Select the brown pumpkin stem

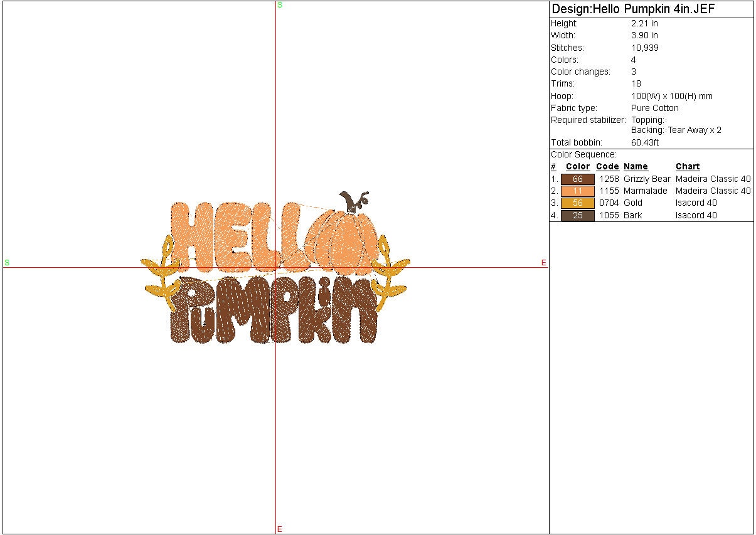[x=350, y=201]
